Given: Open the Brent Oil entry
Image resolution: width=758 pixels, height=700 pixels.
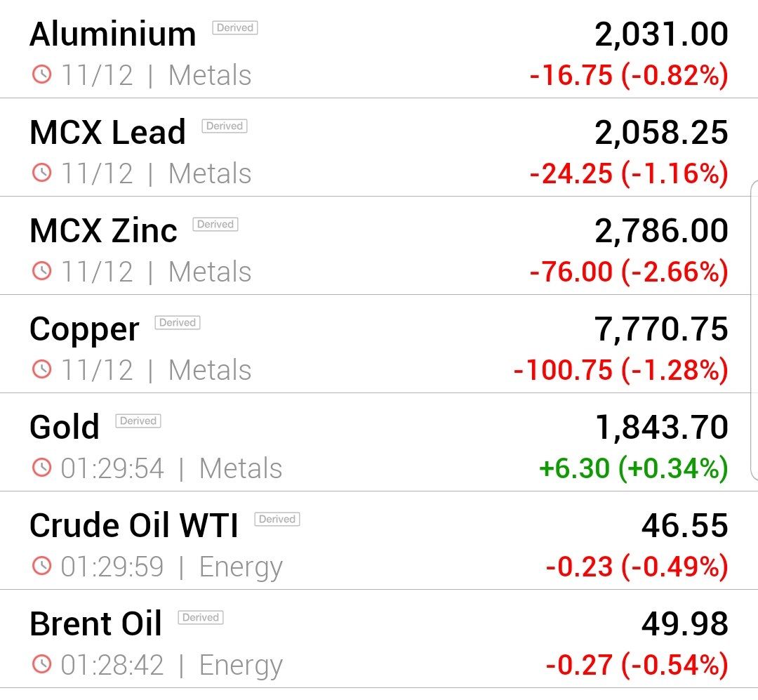Looking at the screenshot, I should click(379, 638).
